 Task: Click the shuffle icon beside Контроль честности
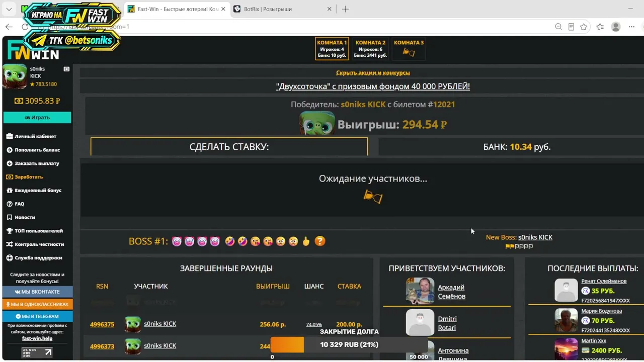click(x=10, y=244)
